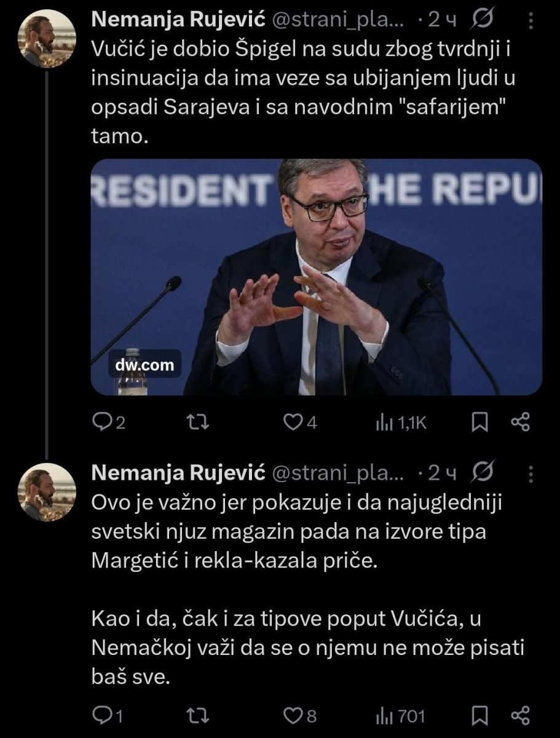This screenshot has height=738, width=560.
Task: Reply to the first tweet about Vučić
Action: coord(108,423)
